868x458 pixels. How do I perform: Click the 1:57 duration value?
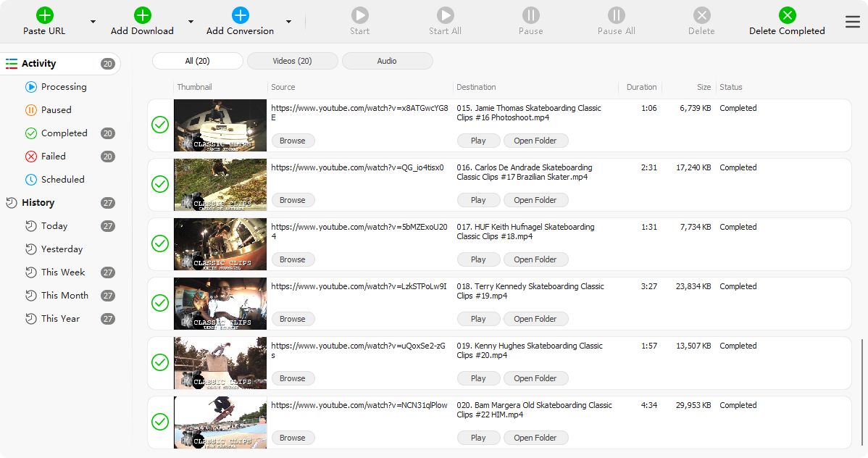click(x=648, y=346)
